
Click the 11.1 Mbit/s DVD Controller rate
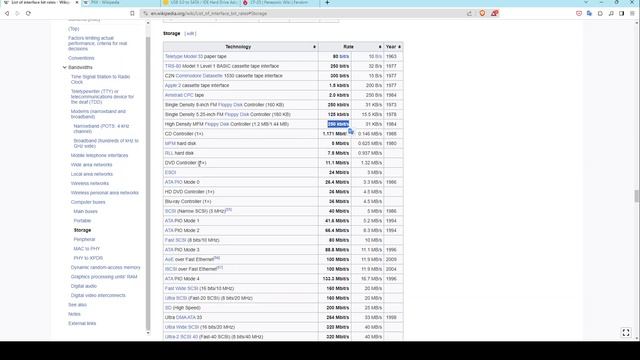click(337, 163)
